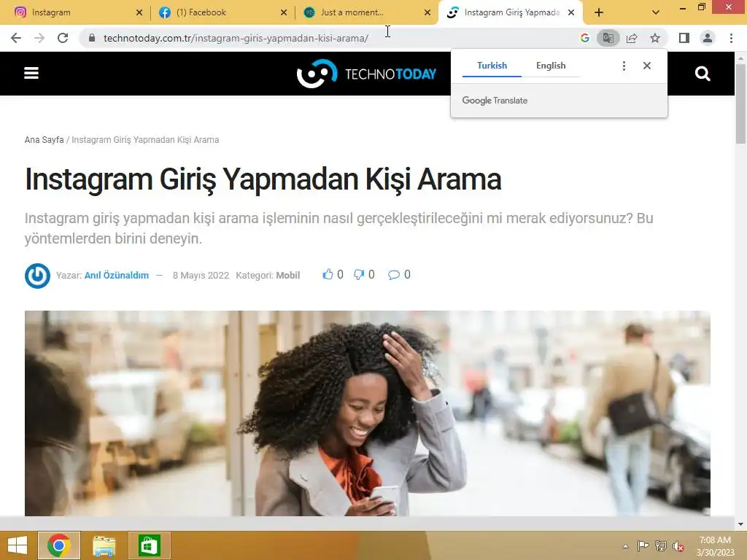Select the Instagram Giriş Yapmadan tab
The image size is (747, 560).
(510, 12)
